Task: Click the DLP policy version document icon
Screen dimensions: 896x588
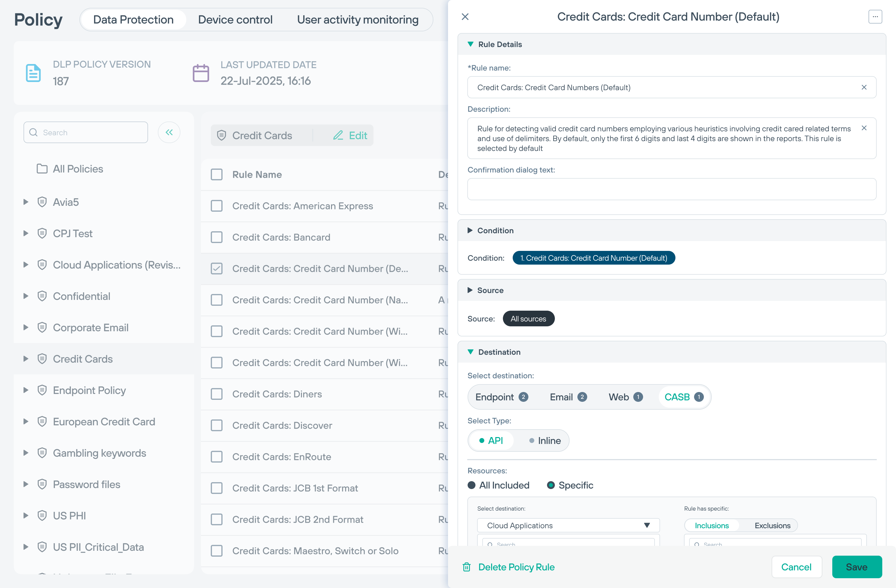Action: click(x=33, y=73)
